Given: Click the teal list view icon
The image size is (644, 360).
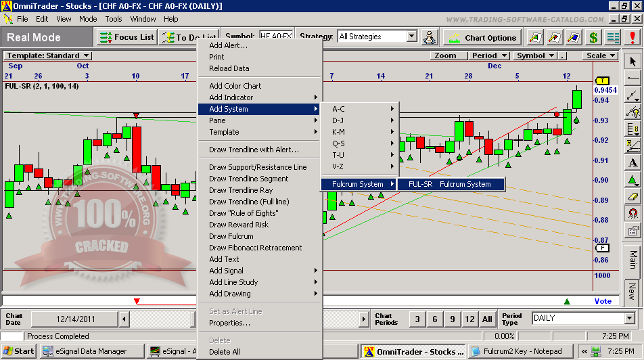Looking at the screenshot, I should pyautogui.click(x=613, y=37).
